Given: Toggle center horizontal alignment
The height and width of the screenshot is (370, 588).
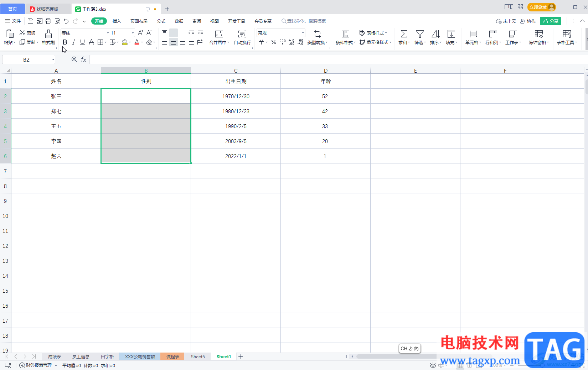Looking at the screenshot, I should pos(174,42).
